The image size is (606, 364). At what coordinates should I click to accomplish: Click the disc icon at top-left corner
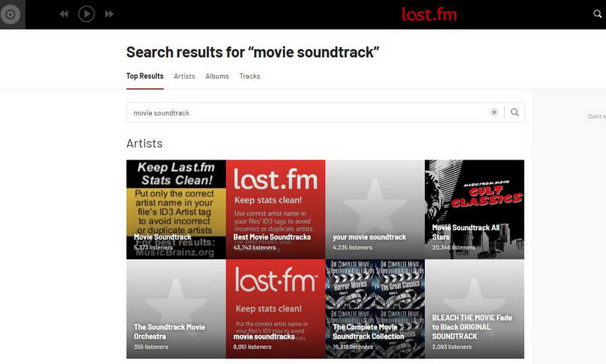[x=11, y=14]
